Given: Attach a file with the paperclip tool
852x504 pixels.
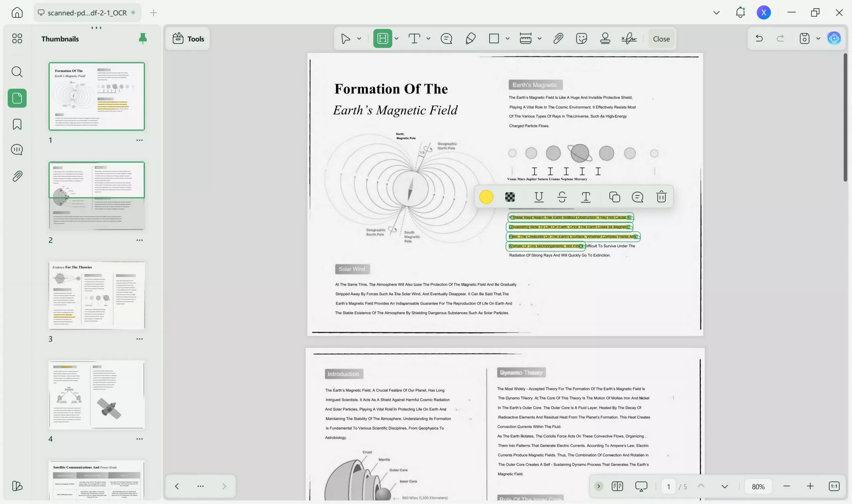Looking at the screenshot, I should pyautogui.click(x=557, y=38).
